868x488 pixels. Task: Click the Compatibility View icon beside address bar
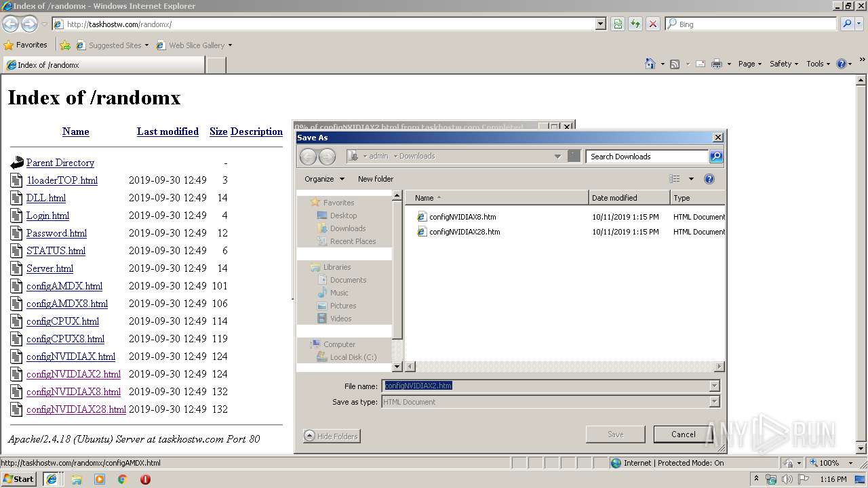(x=618, y=24)
